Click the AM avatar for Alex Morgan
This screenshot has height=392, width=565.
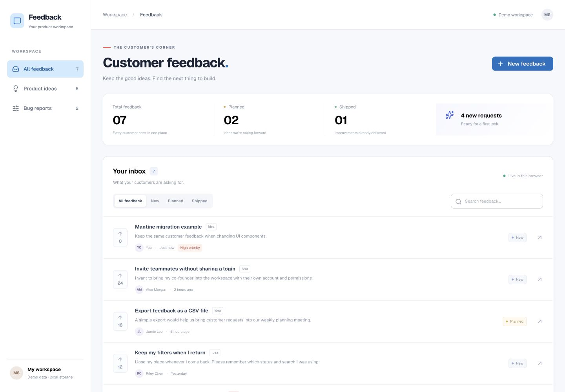pyautogui.click(x=139, y=290)
